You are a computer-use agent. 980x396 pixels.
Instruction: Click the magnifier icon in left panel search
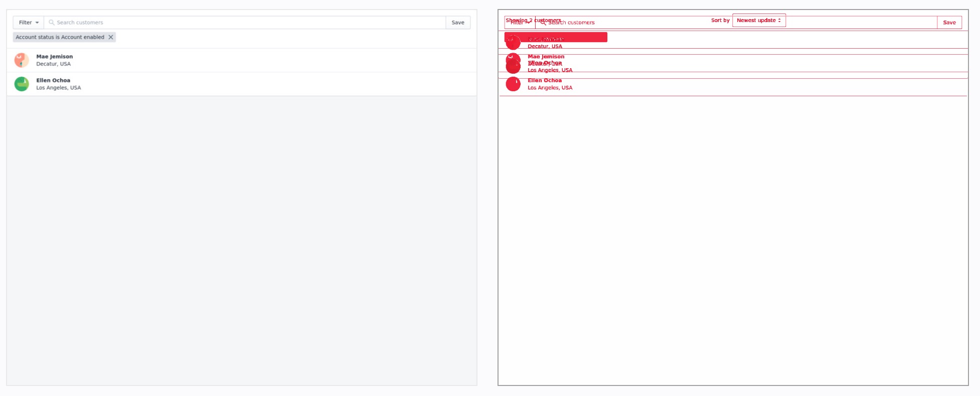(x=51, y=23)
